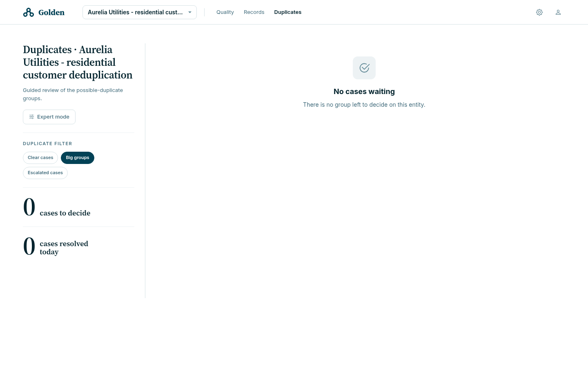The image size is (588, 368).
Task: Click the Golden logo icon
Action: tap(29, 12)
